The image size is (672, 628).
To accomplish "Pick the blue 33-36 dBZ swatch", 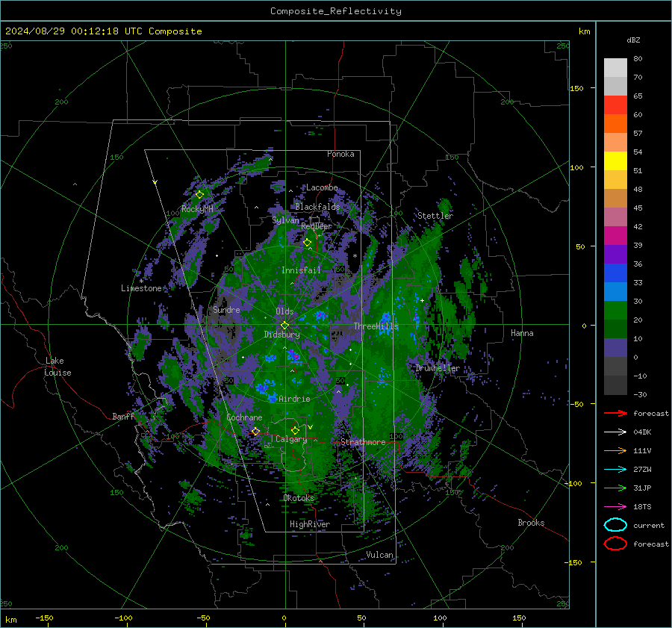I will click(x=615, y=273).
